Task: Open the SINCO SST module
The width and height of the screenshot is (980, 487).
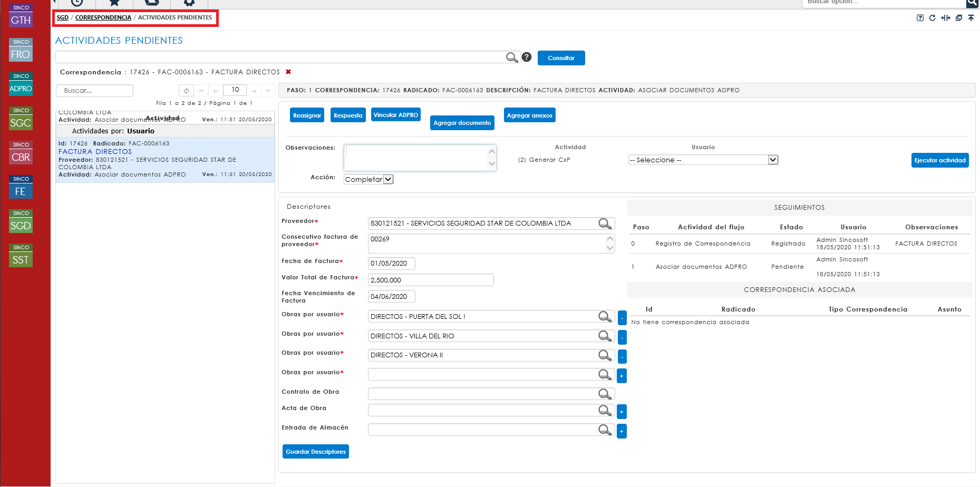Action: [21, 256]
